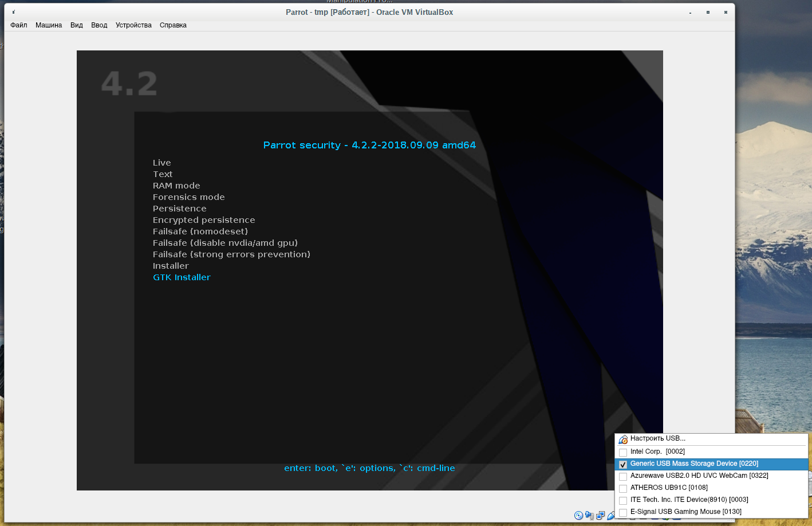Toggle the ITE Tech. Inc. ITE Device
Screen dimensions: 812x526
[623, 500]
